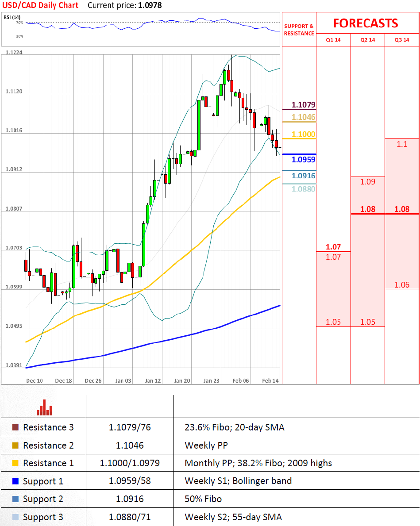Select the RSI (14) indicator label
The width and height of the screenshot is (420, 526).
coord(12,17)
